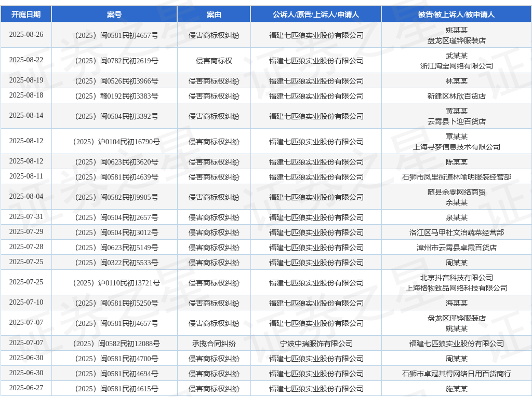532x397 pixels.
Task: Click the 承揽合同纠纷 cause cell
Action: pos(214,344)
